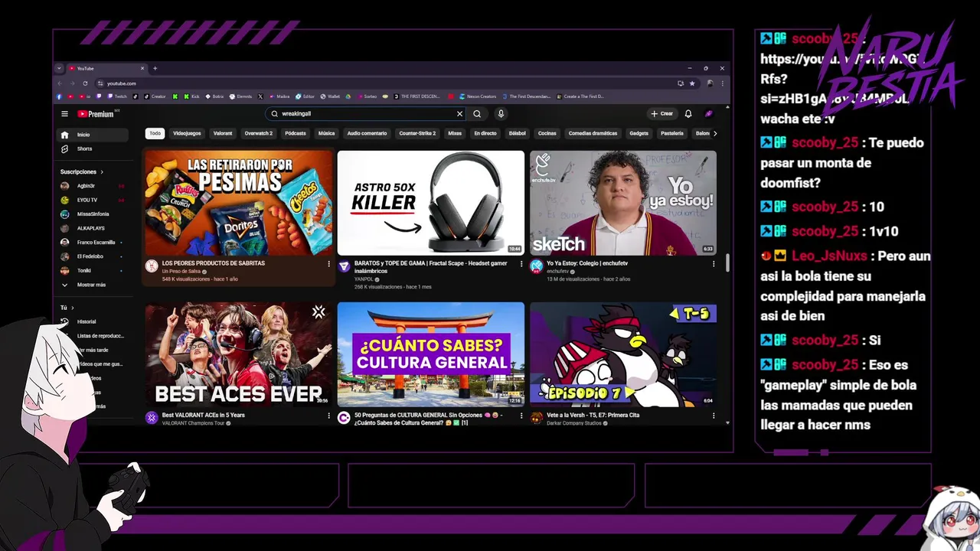The image size is (980, 551).
Task: Open the ASTRO 50X KILLER headset thumbnail
Action: 431,203
